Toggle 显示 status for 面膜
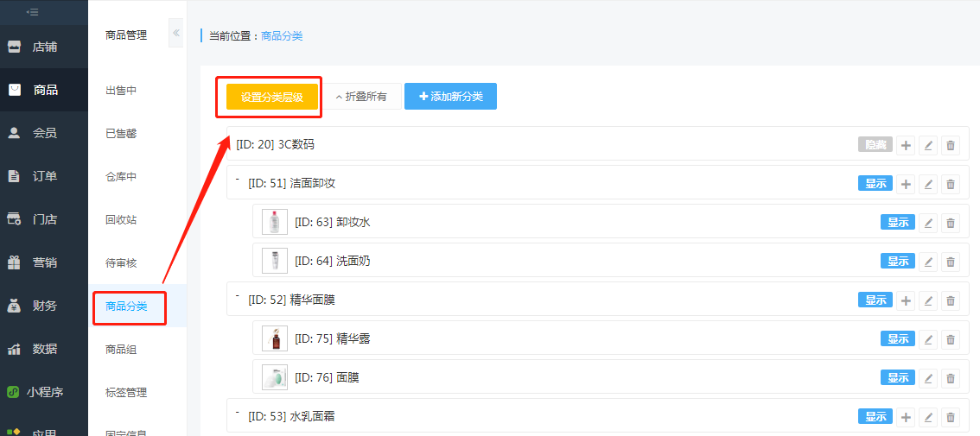This screenshot has width=980, height=436. [x=898, y=377]
